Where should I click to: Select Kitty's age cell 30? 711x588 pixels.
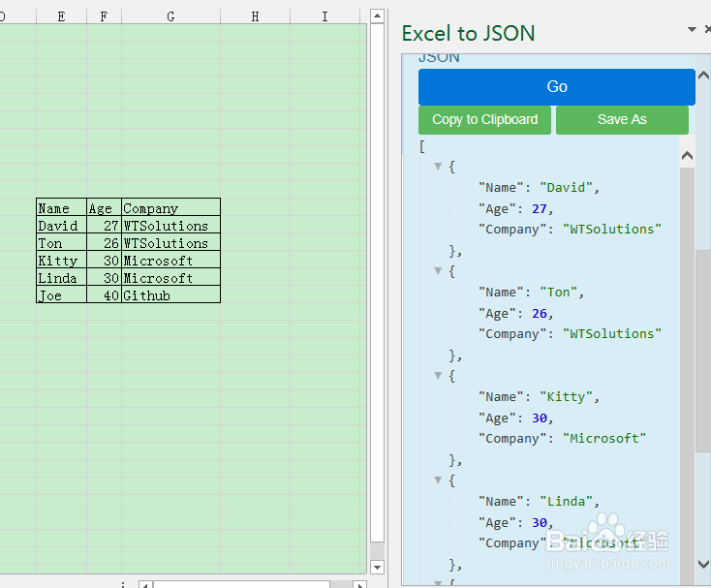[104, 261]
